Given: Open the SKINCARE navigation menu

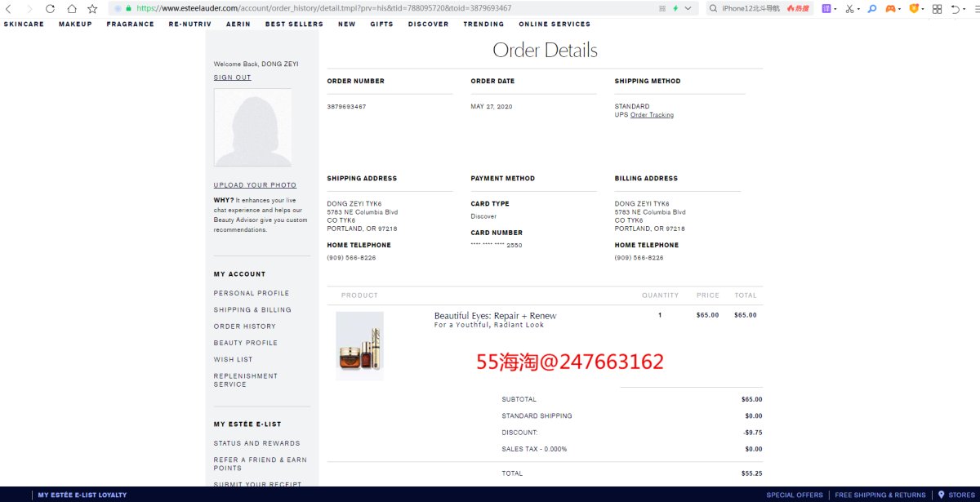Looking at the screenshot, I should (x=24, y=24).
